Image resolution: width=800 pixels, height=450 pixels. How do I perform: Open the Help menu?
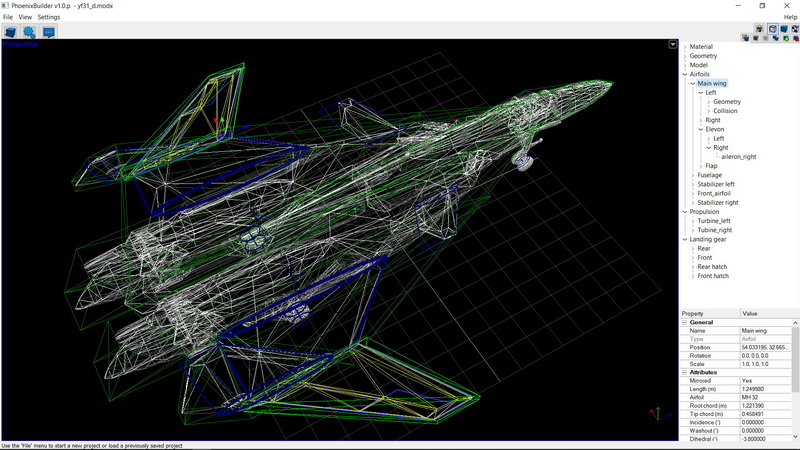point(790,17)
